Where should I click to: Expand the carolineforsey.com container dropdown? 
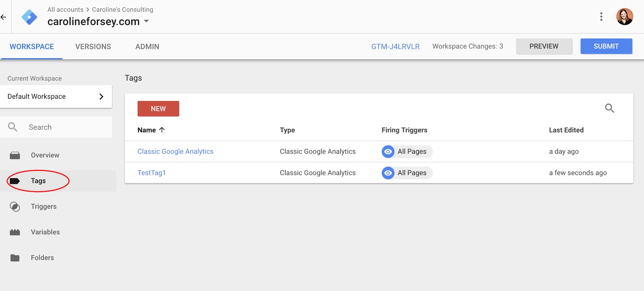(147, 21)
